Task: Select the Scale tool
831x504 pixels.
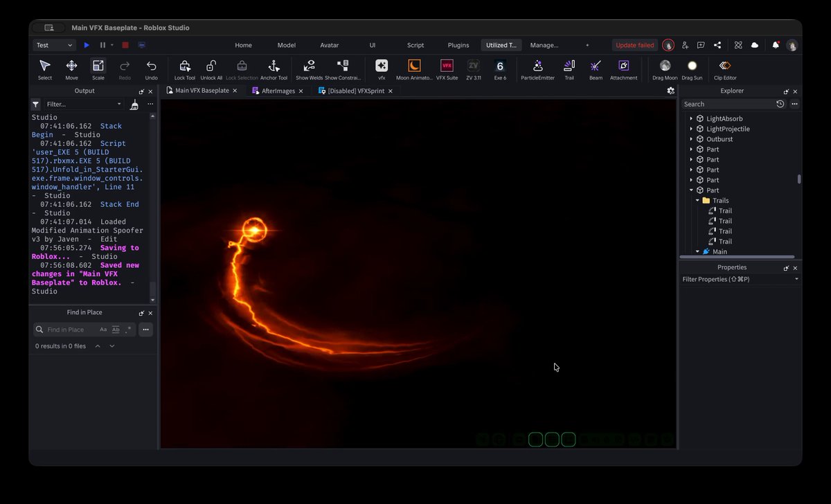Action: click(98, 69)
